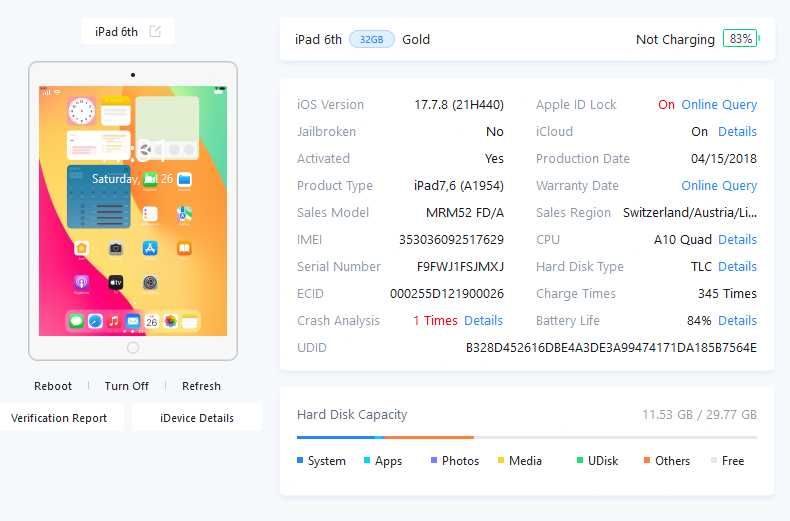The width and height of the screenshot is (790, 521).
Task: Click the TLC hard disk type value
Action: [701, 267]
